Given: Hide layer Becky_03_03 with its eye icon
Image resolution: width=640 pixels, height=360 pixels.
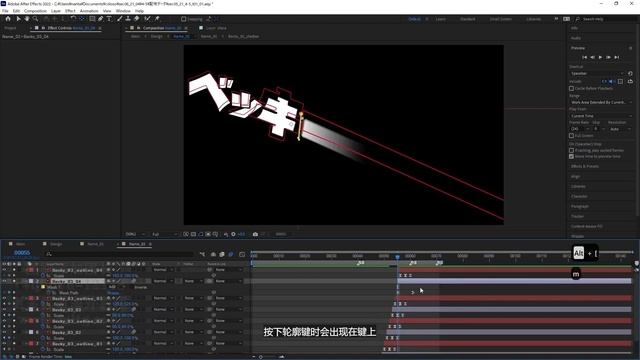Looking at the screenshot, I should (x=4, y=309).
